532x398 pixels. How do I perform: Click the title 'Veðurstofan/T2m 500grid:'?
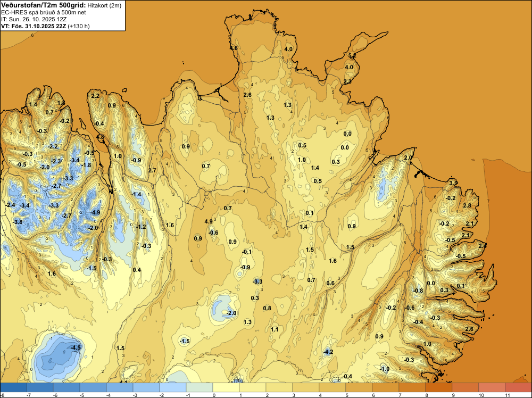43,5
